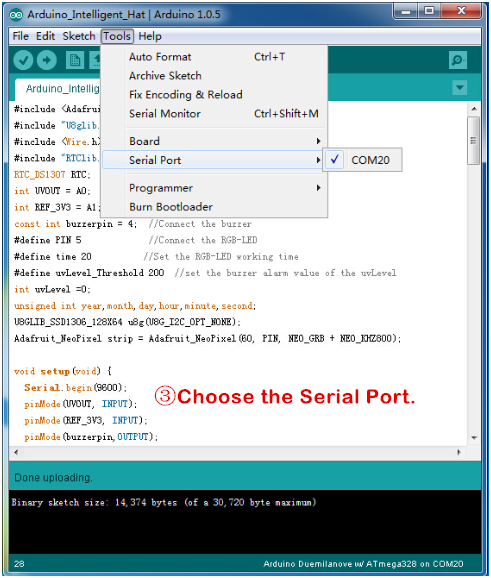Click the New sketch document icon
This screenshot has width=491, height=578.
coord(75,60)
